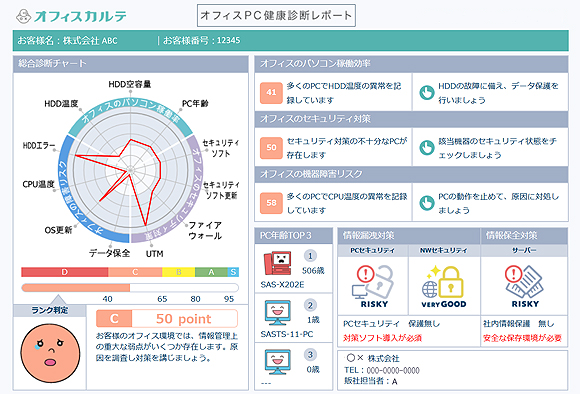The height and width of the screenshot is (394, 580).
Task: Click the green A segment of rank scale
Action: 211,272
